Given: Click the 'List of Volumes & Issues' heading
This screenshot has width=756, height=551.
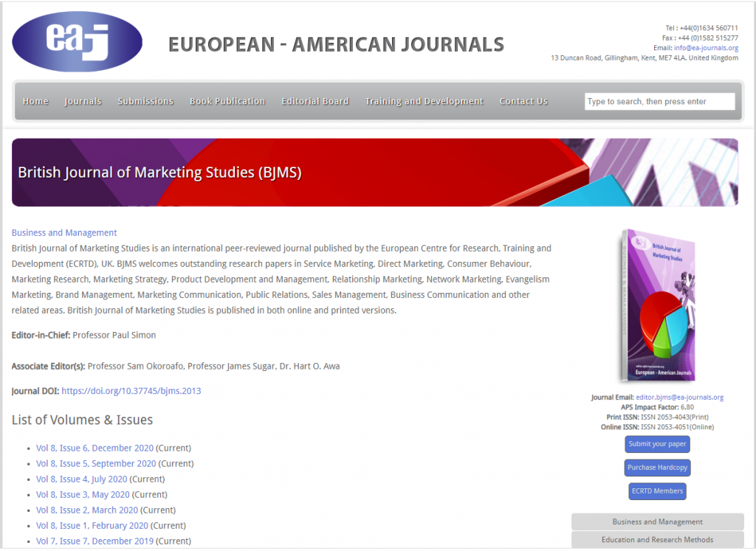Looking at the screenshot, I should [82, 420].
